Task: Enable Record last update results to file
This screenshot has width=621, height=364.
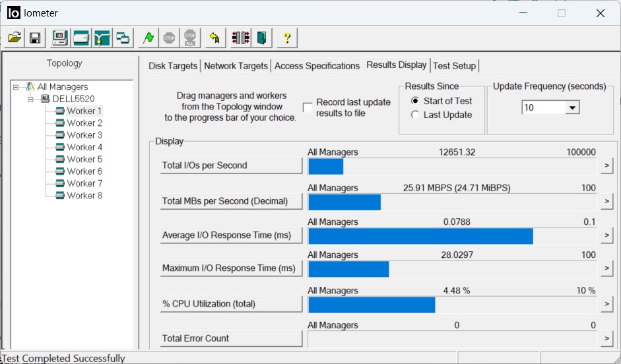Action: (308, 107)
